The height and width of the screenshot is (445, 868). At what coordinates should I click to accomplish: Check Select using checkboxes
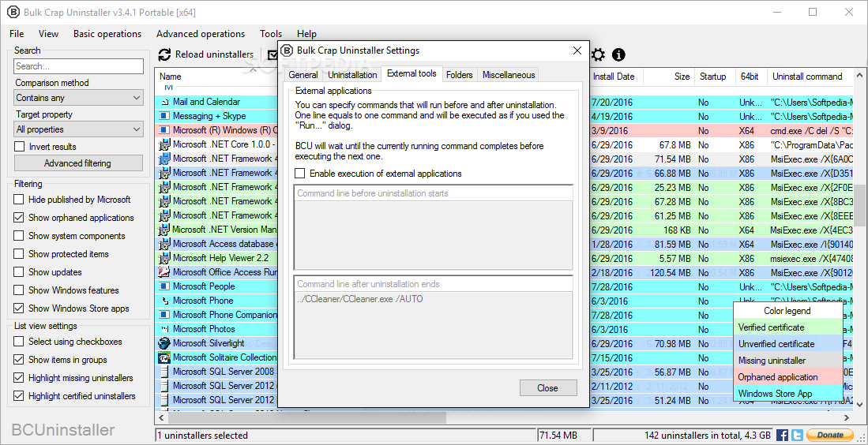(19, 342)
